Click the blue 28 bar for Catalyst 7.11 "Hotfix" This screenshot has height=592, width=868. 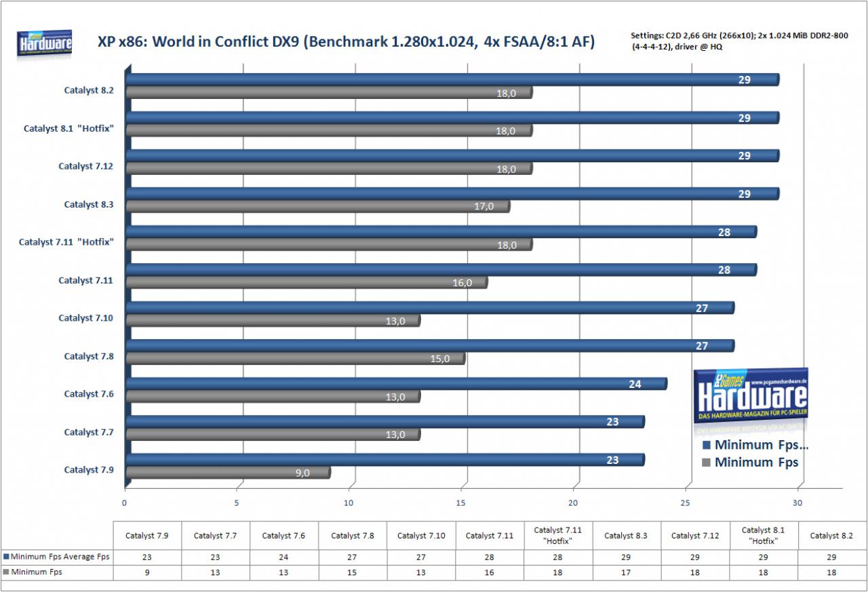coord(441,232)
